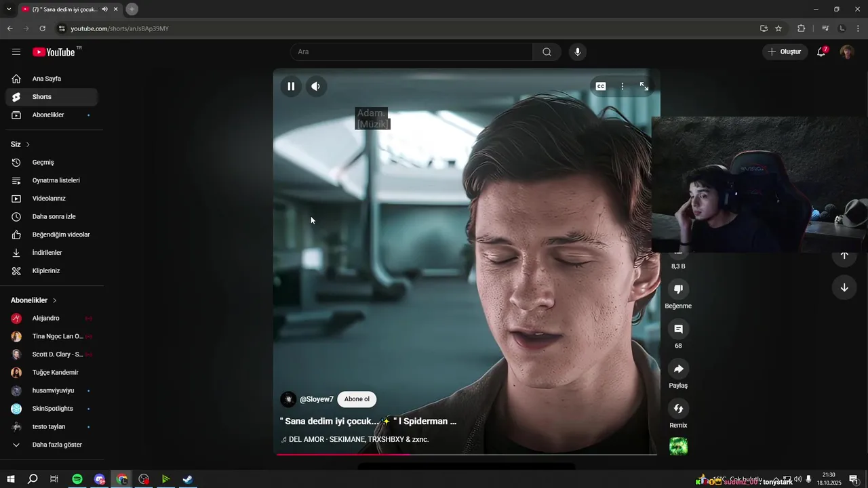Screen dimensions: 868x488
Task: Open İndirilenler
Action: pyautogui.click(x=52, y=253)
